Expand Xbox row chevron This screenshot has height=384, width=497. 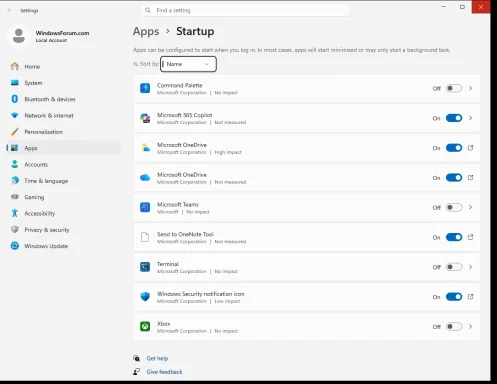pyautogui.click(x=470, y=326)
